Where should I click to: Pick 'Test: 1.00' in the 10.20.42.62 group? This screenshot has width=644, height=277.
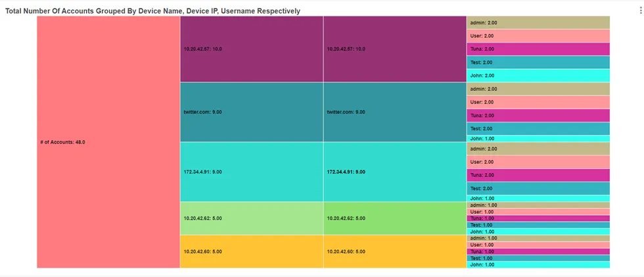tap(538, 225)
